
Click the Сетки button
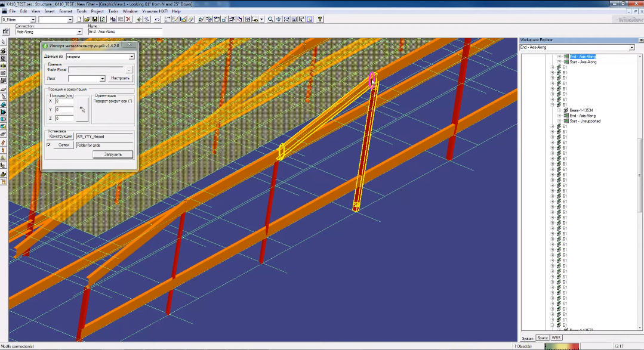point(64,145)
